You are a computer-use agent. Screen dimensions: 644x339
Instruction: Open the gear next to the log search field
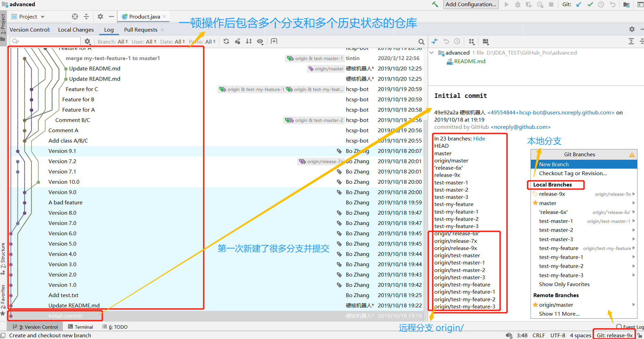87,41
